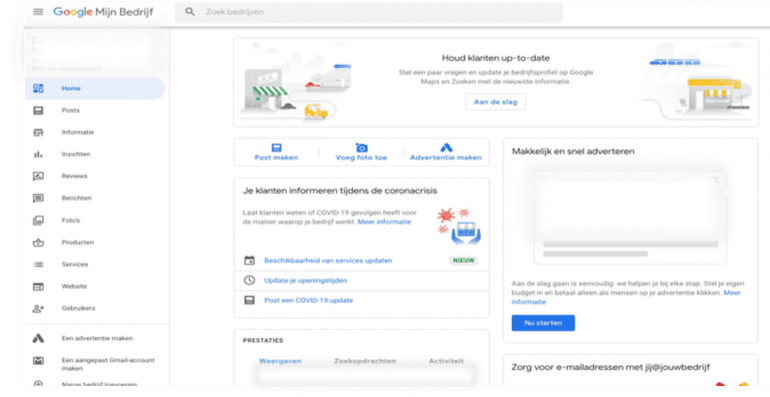Viewport: 770px width, 397px height.
Task: Click the add photo camera icon
Action: 361,147
